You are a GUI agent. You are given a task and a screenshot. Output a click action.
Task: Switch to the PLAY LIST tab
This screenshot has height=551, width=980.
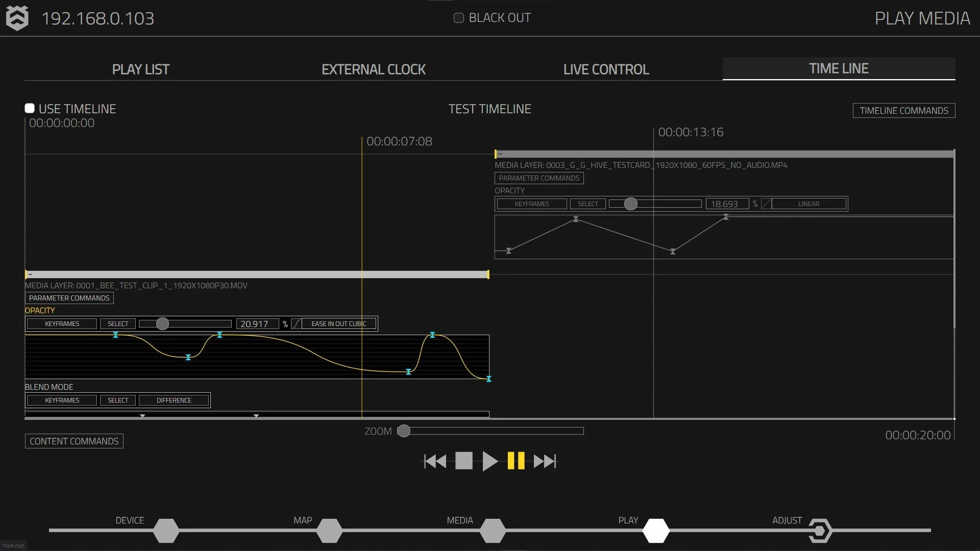click(x=141, y=69)
